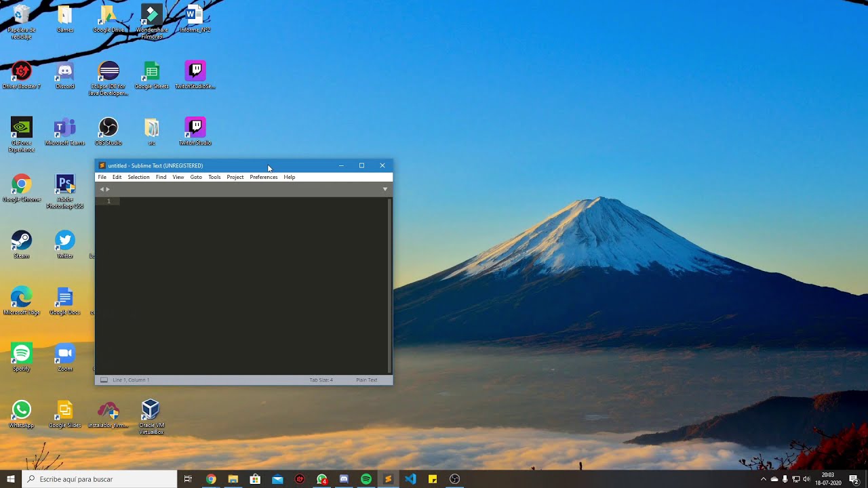Open the Preferences menu in Sublime Text
Image resolution: width=868 pixels, height=488 pixels.
pyautogui.click(x=263, y=177)
